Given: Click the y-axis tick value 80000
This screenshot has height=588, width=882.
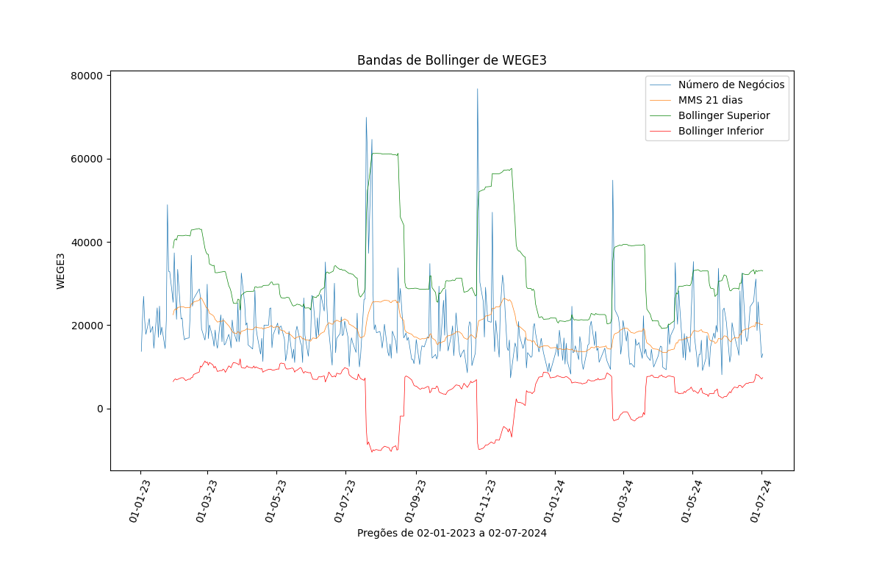Looking at the screenshot, I should click(x=86, y=76).
